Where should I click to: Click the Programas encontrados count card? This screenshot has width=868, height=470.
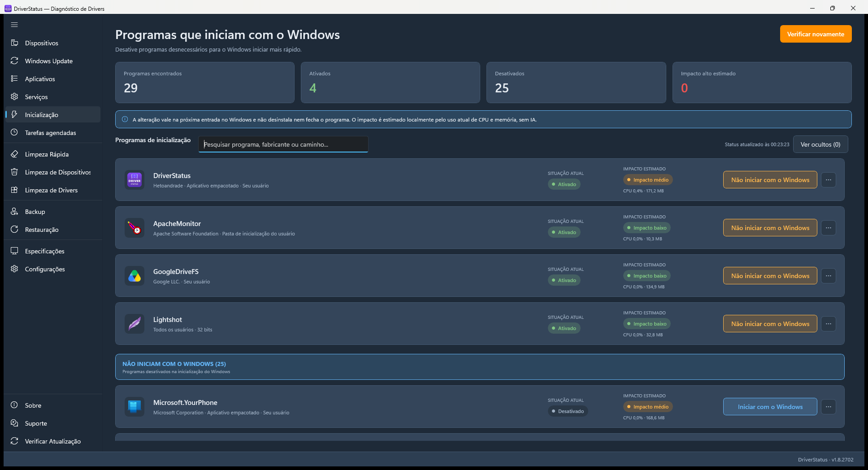(x=205, y=83)
